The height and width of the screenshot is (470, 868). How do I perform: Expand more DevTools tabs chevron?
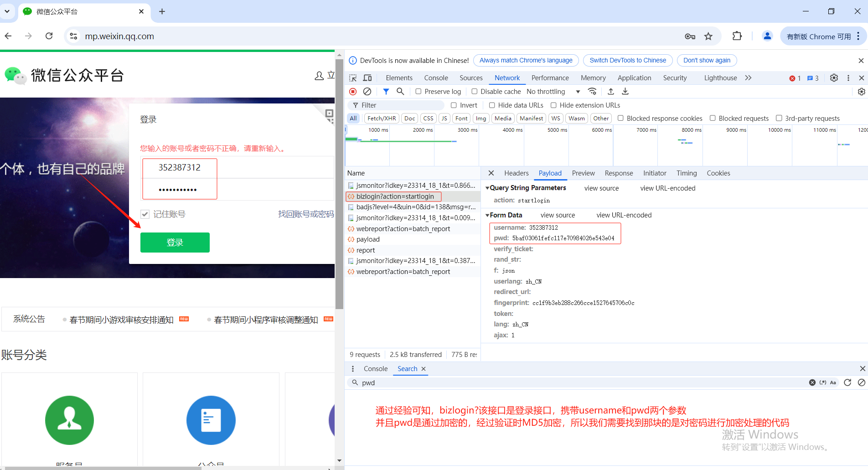[748, 78]
